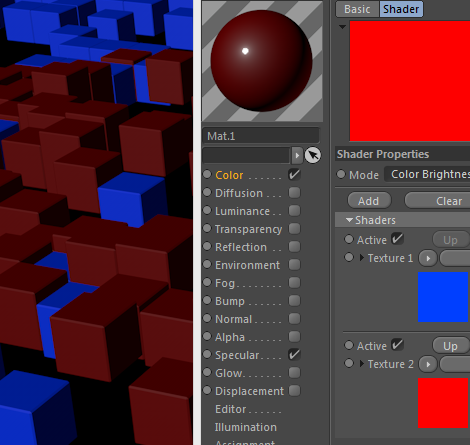The image size is (470, 445).
Task: Toggle the Specular channel checkbox
Action: 294,355
